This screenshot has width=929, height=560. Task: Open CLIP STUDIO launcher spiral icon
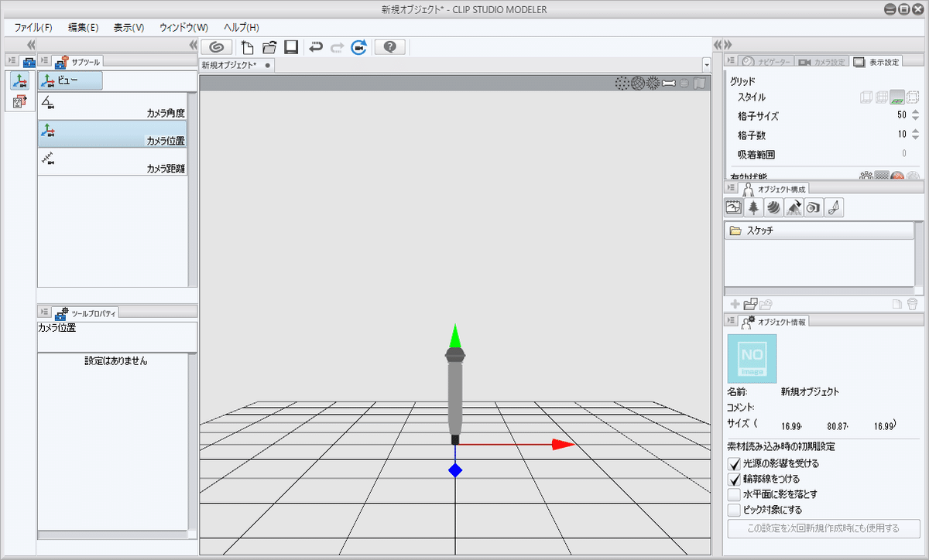click(x=217, y=47)
